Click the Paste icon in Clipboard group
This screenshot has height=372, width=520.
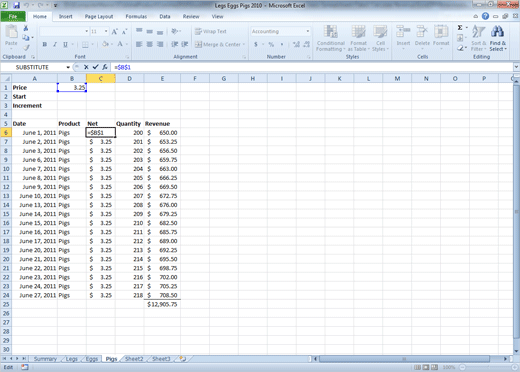click(x=11, y=32)
